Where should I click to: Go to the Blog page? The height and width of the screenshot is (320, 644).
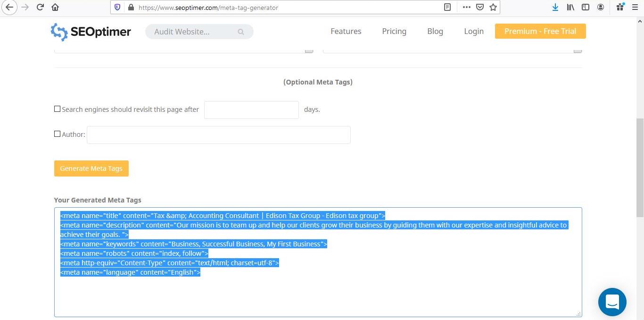pyautogui.click(x=435, y=31)
